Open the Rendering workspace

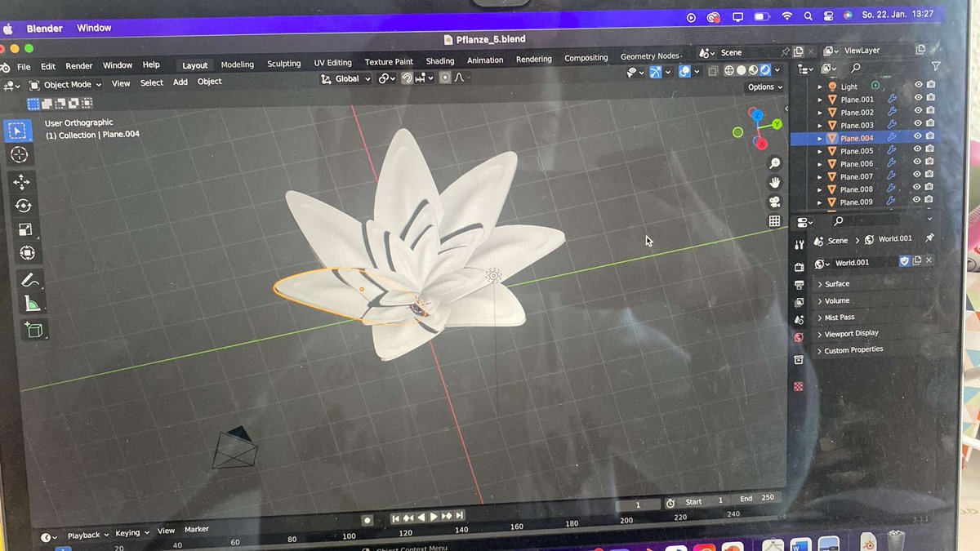(533, 58)
